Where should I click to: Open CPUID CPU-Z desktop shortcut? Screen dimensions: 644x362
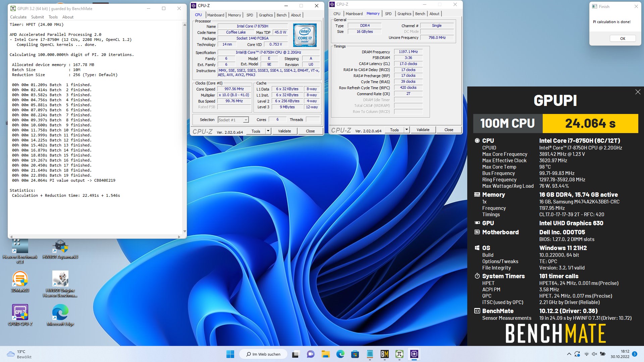click(20, 315)
